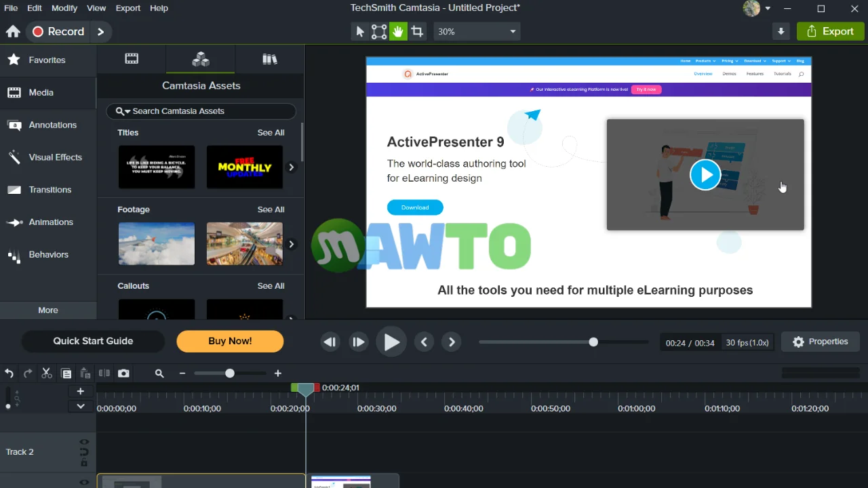This screenshot has width=868, height=488.
Task: Open the Quick Start Guide
Action: [93, 342]
